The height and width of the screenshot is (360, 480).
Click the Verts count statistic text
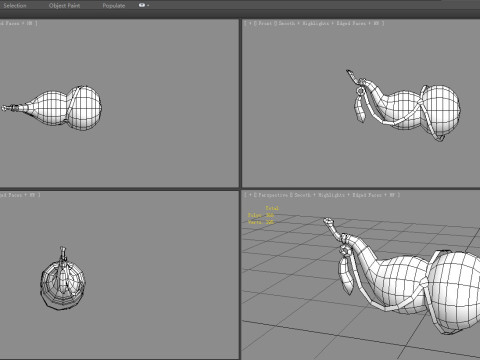pyautogui.click(x=261, y=222)
